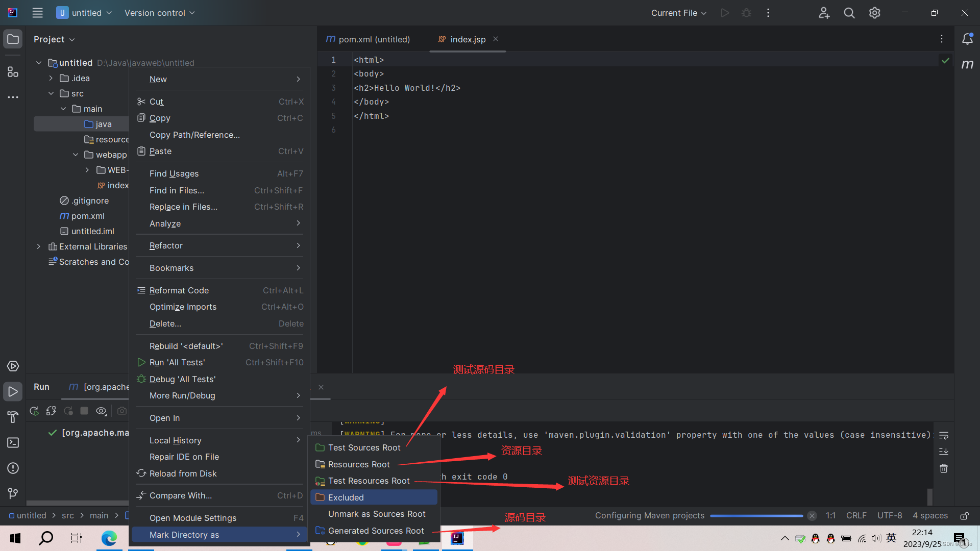Image resolution: width=980 pixels, height=551 pixels.
Task: Collapse the main folder
Action: 63,109
